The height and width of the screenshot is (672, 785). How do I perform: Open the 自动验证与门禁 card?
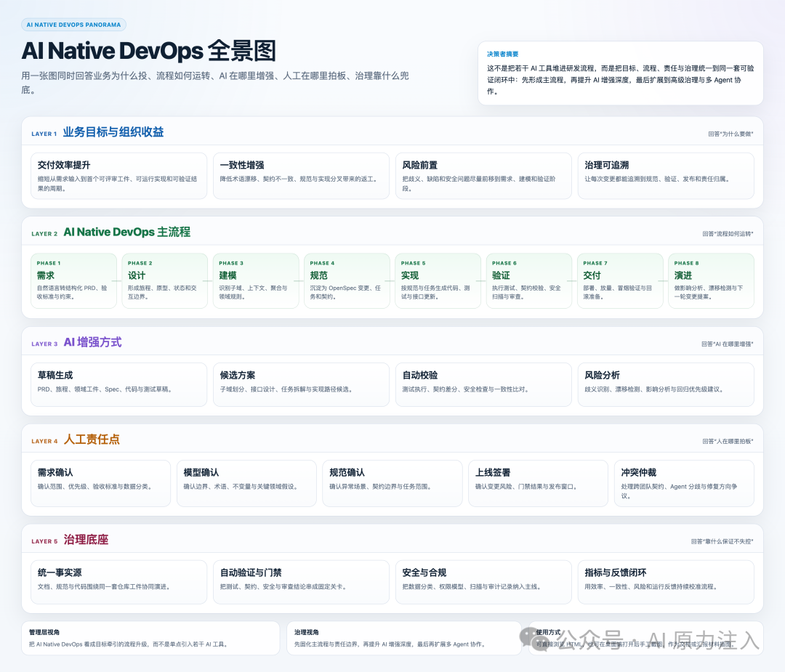click(x=301, y=582)
